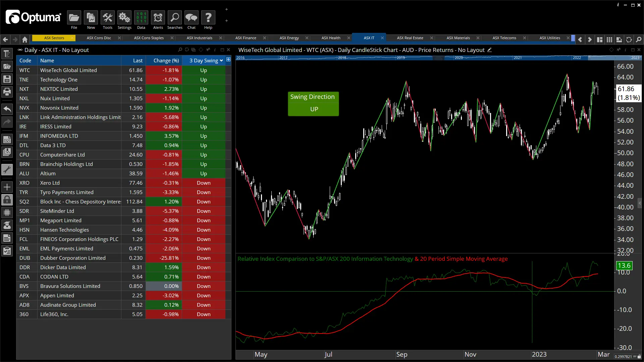This screenshot has height=362, width=644.
Task: Sort by the Code column header
Action: click(27, 61)
